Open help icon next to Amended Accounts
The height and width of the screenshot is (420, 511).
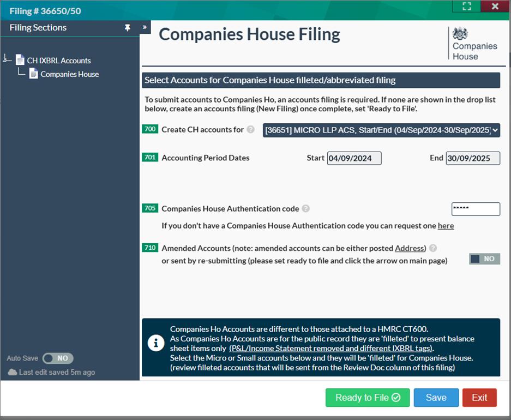[434, 248]
